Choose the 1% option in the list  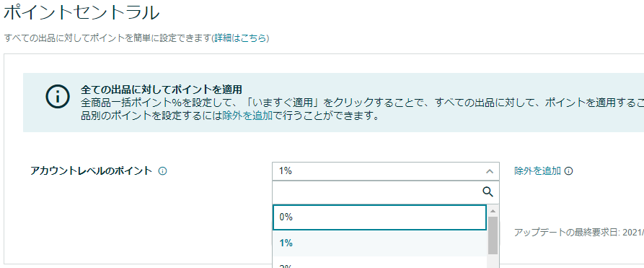[379, 243]
